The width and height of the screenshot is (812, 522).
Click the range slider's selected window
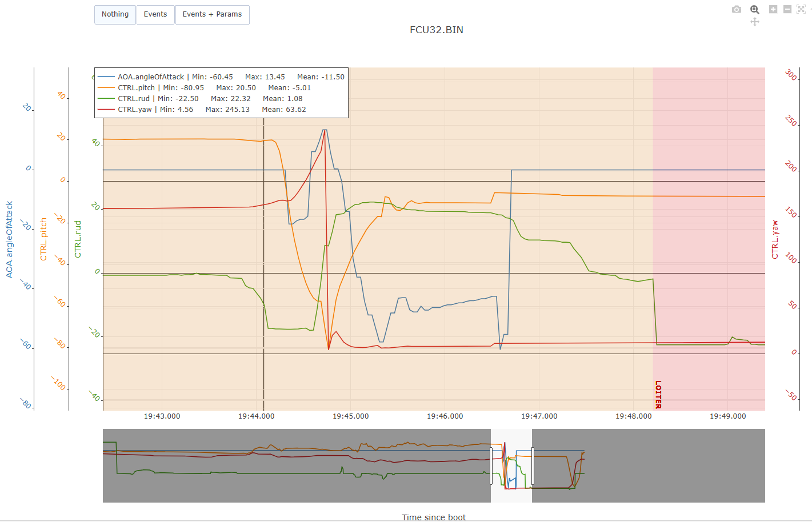(511, 466)
